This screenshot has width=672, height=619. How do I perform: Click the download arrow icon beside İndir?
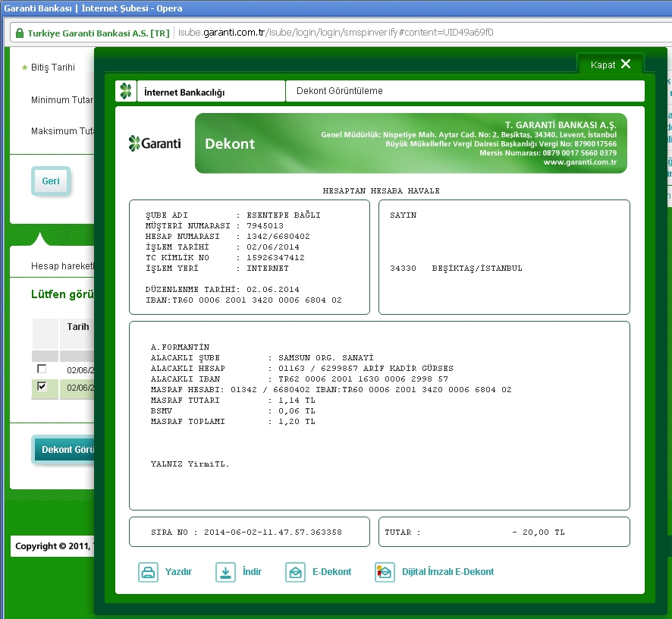(x=225, y=572)
